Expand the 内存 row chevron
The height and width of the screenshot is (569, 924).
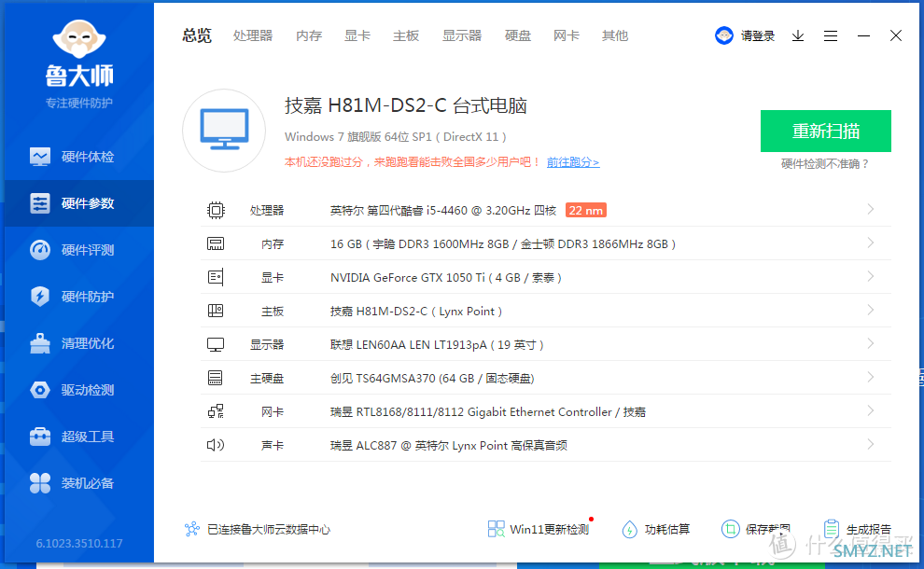871,243
